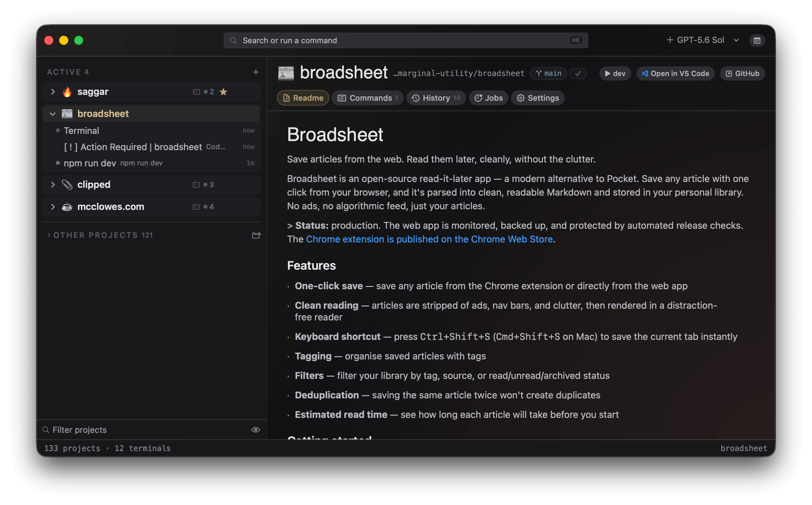The image size is (812, 505).
Task: Click the 133 projects status bar text
Action: pyautogui.click(x=72, y=448)
